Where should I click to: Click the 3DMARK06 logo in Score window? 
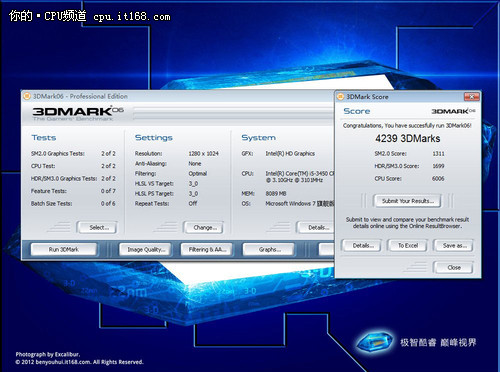(x=453, y=111)
